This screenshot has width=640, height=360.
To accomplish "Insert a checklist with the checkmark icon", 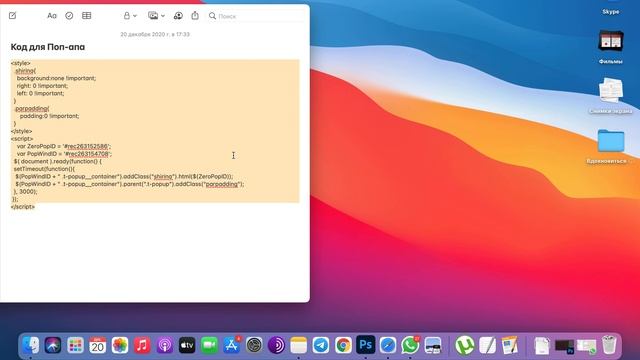I will 69,16.
